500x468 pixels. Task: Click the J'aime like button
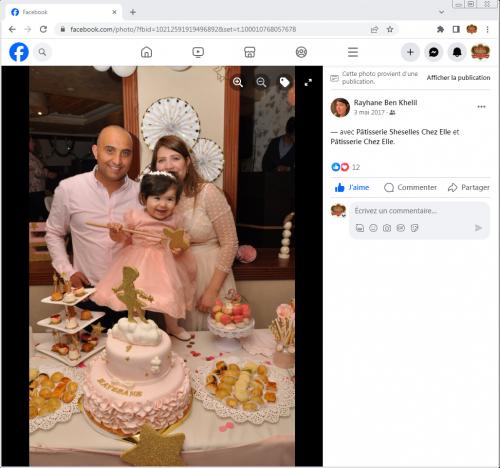352,187
